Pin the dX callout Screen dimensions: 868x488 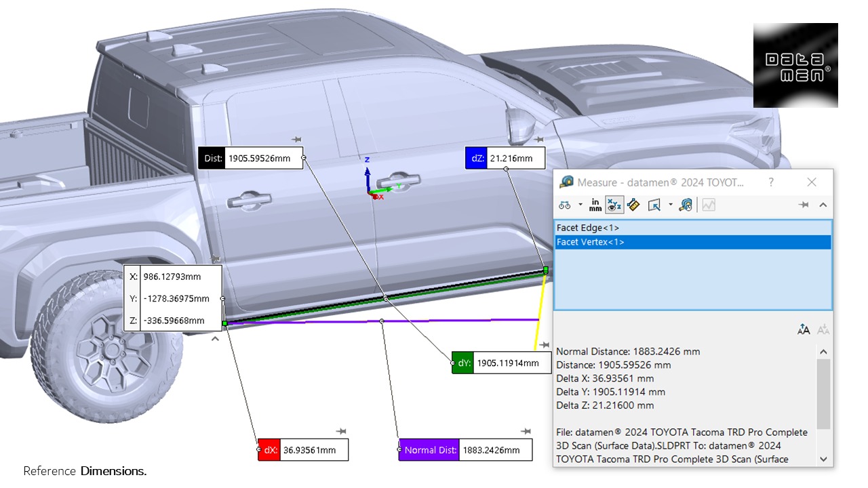pyautogui.click(x=342, y=431)
